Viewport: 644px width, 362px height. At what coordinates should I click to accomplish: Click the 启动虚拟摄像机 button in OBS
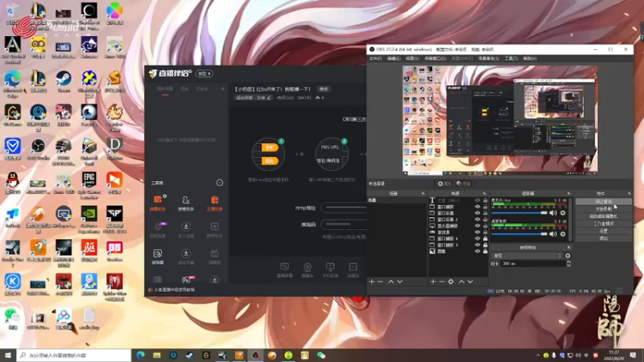coord(603,216)
